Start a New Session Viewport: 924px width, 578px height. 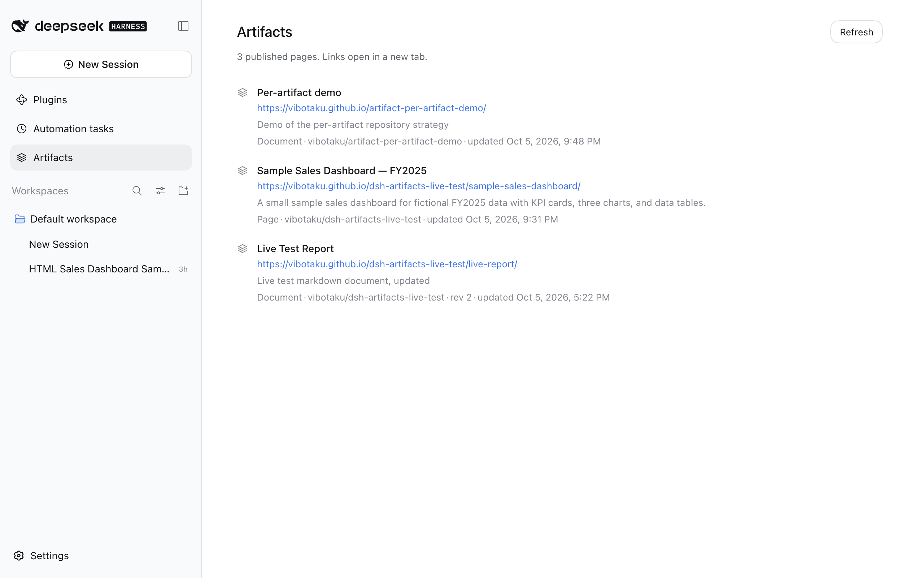(101, 64)
